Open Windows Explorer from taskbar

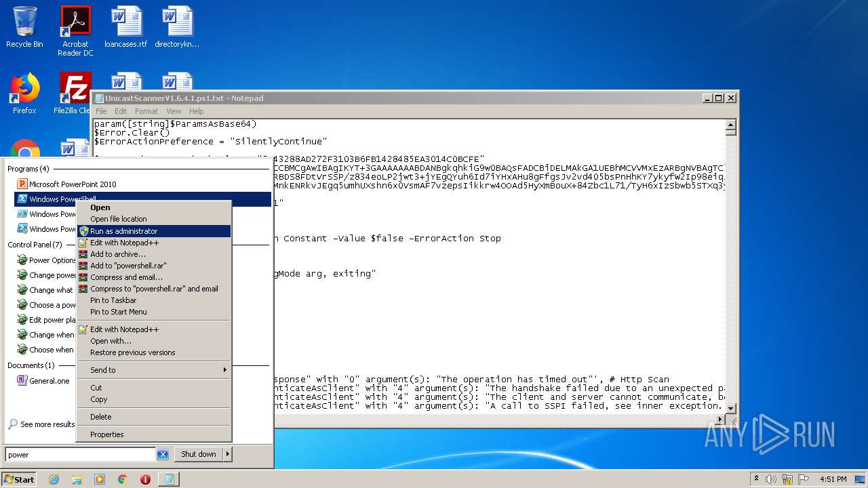(x=77, y=479)
